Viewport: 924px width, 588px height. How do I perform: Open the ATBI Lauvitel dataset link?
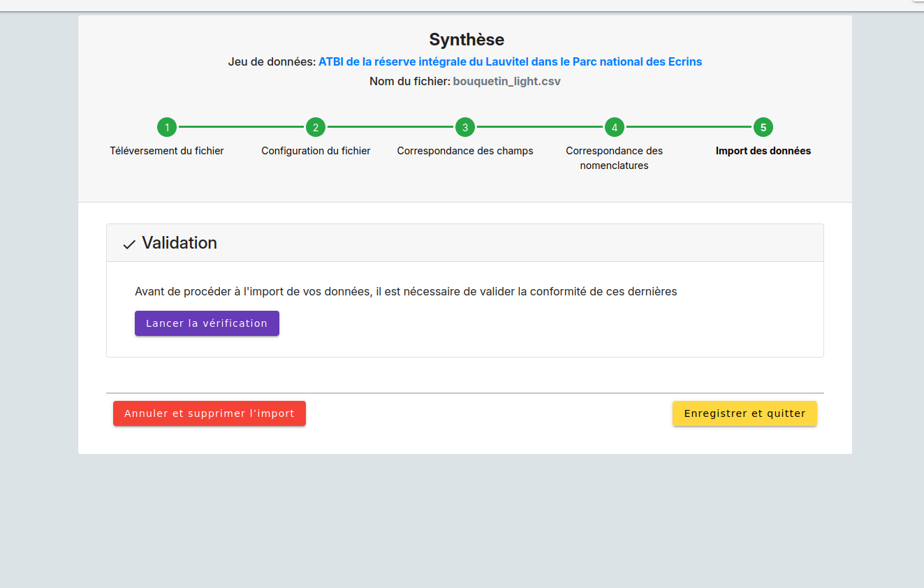(511, 61)
